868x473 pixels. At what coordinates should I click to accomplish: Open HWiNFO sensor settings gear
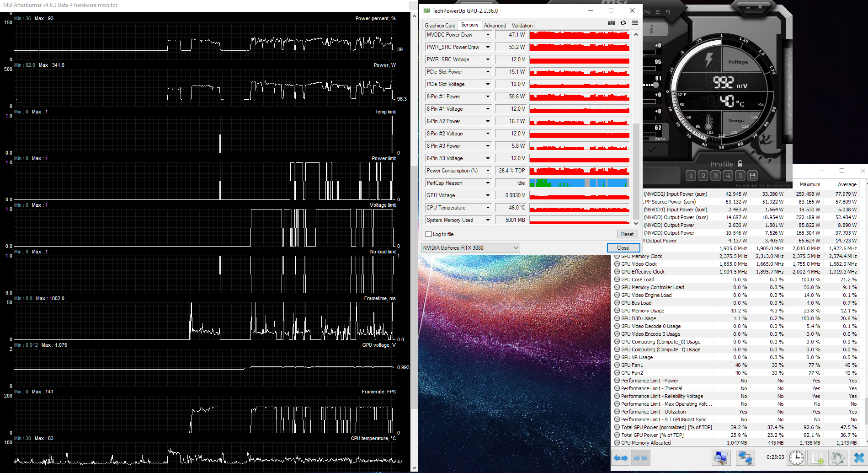pyautogui.click(x=838, y=458)
